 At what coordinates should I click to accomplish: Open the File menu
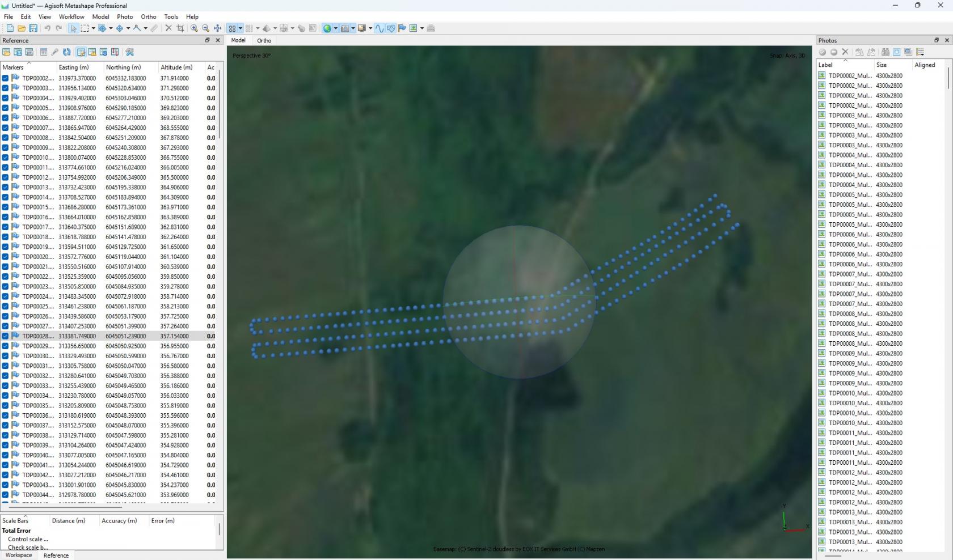(9, 16)
